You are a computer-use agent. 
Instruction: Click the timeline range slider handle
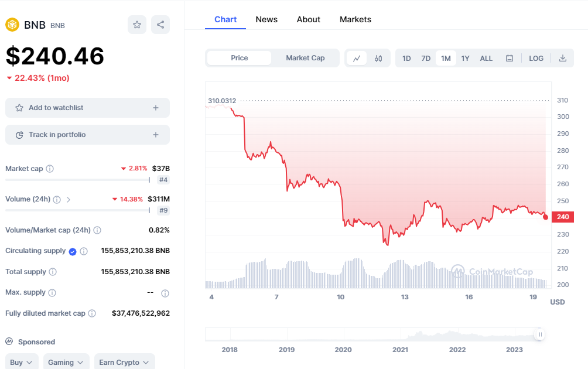pos(540,334)
